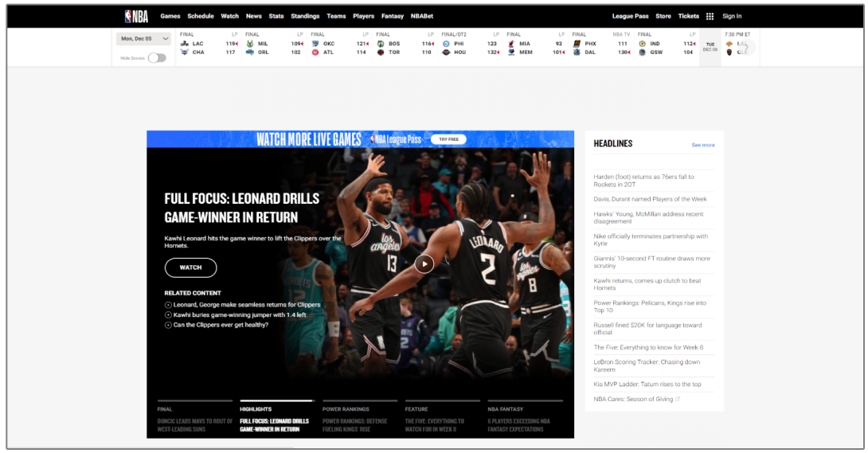
Task: Open League Pass in the header
Action: pos(630,16)
